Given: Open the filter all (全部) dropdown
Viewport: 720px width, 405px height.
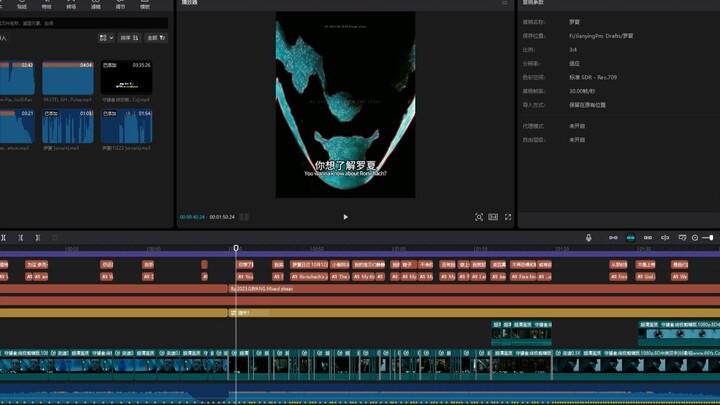Looking at the screenshot, I should pos(157,38).
